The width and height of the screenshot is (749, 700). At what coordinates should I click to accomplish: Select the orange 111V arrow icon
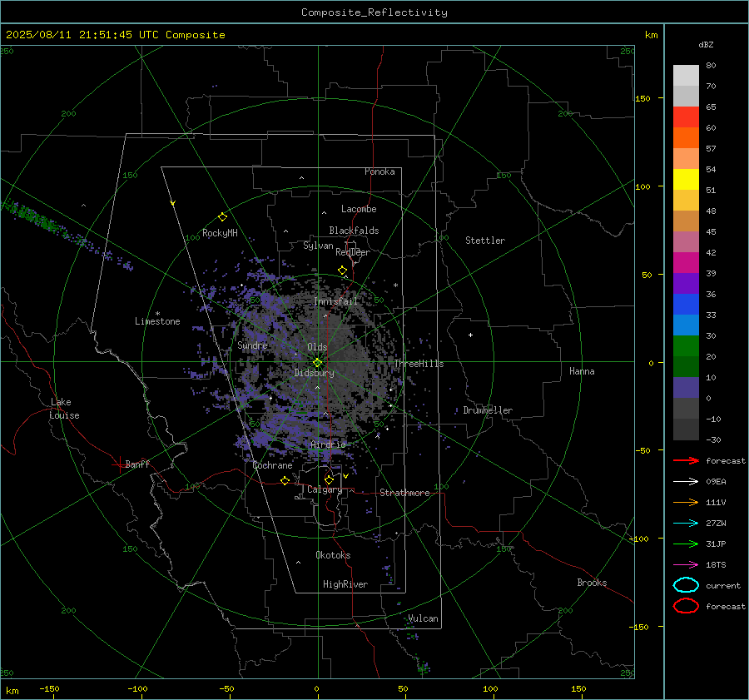point(686,502)
